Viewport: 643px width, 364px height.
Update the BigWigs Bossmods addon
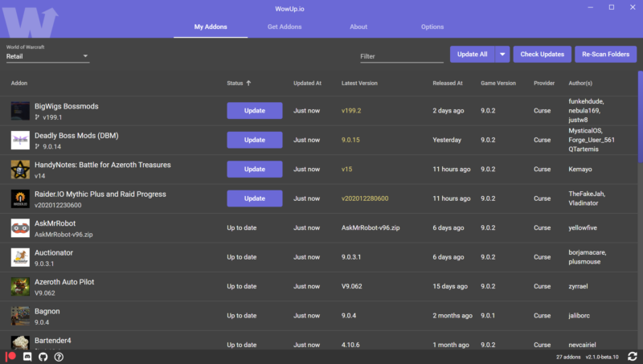255,111
